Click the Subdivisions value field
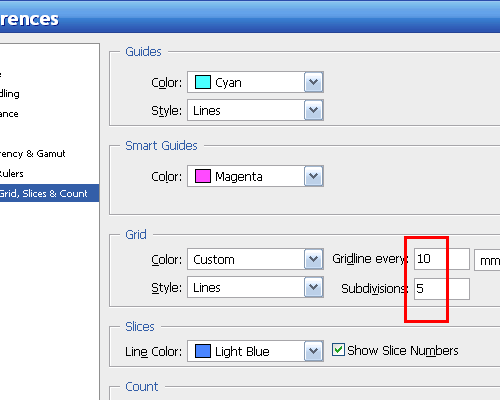This screenshot has height=400, width=500. (442, 289)
